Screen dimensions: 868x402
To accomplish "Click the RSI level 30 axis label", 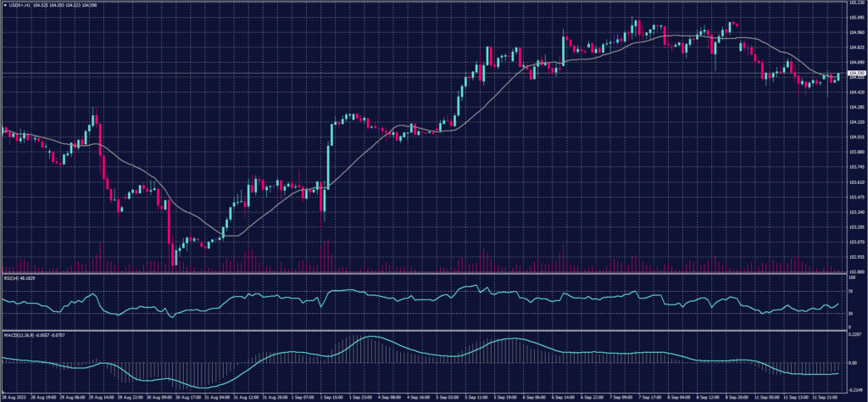I will (850, 314).
